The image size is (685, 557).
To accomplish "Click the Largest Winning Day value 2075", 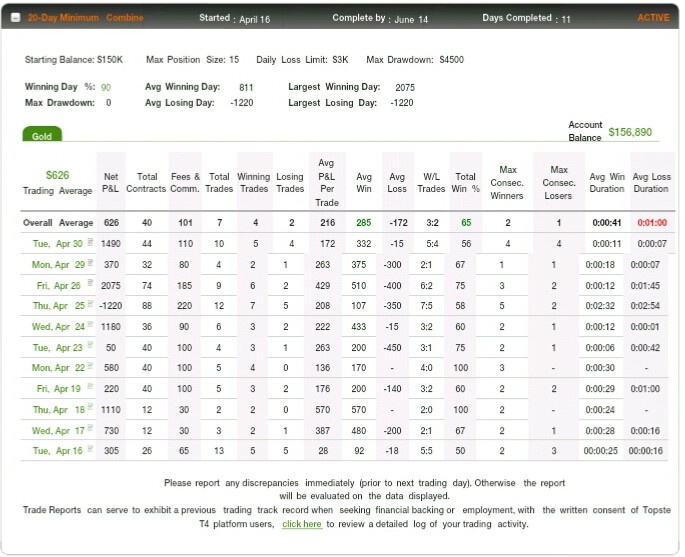I will click(x=405, y=87).
